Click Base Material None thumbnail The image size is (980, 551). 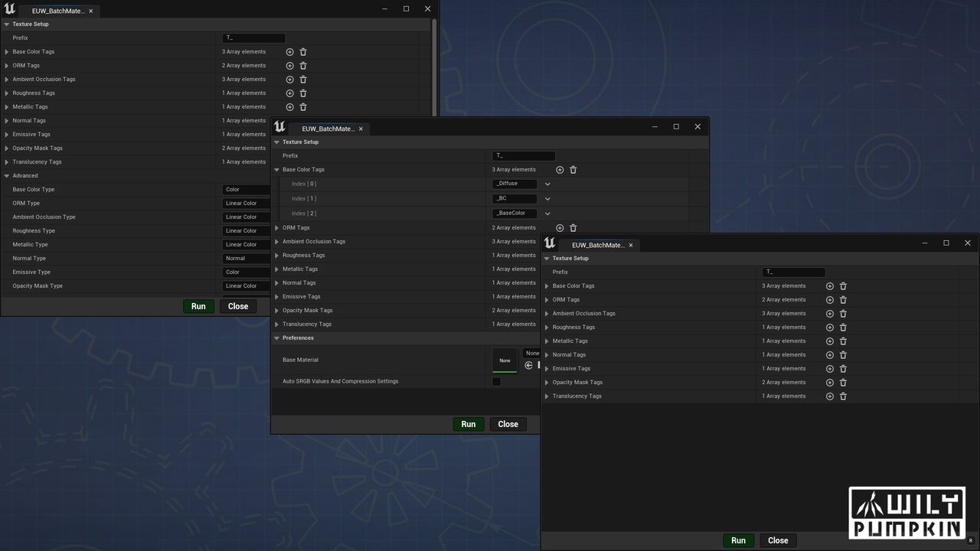tap(505, 360)
